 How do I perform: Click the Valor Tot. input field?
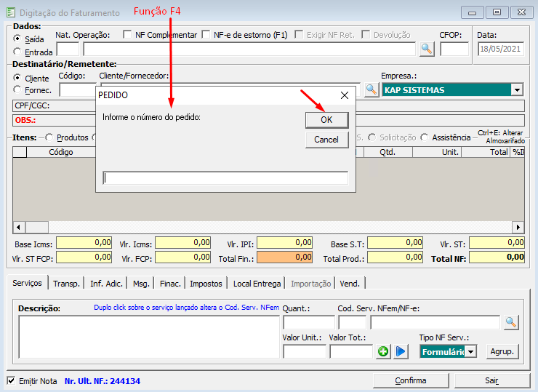pyautogui.click(x=350, y=352)
